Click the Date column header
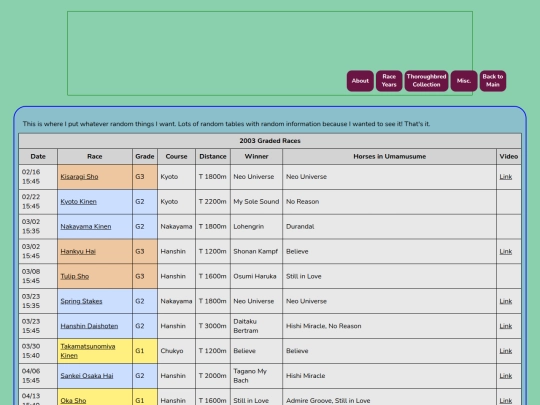The width and height of the screenshot is (540, 405). (38, 156)
